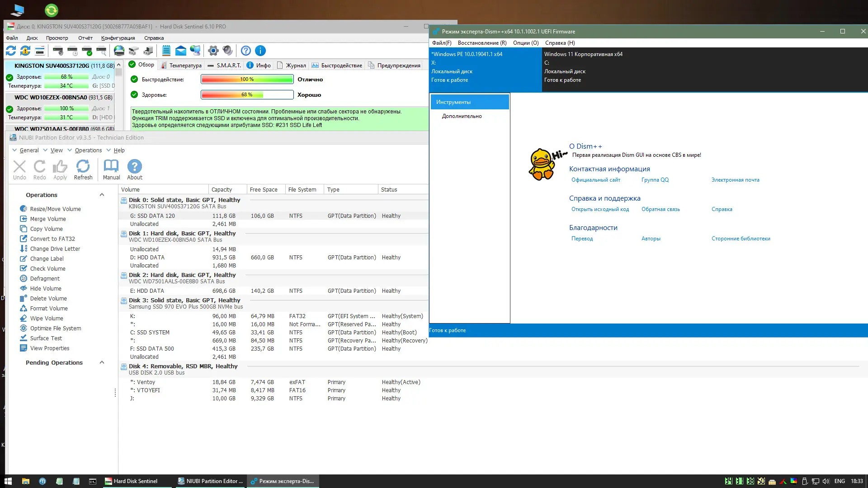The width and height of the screenshot is (868, 488).
Task: Click the blue info icon in Sentinel toolbar
Action: [260, 51]
